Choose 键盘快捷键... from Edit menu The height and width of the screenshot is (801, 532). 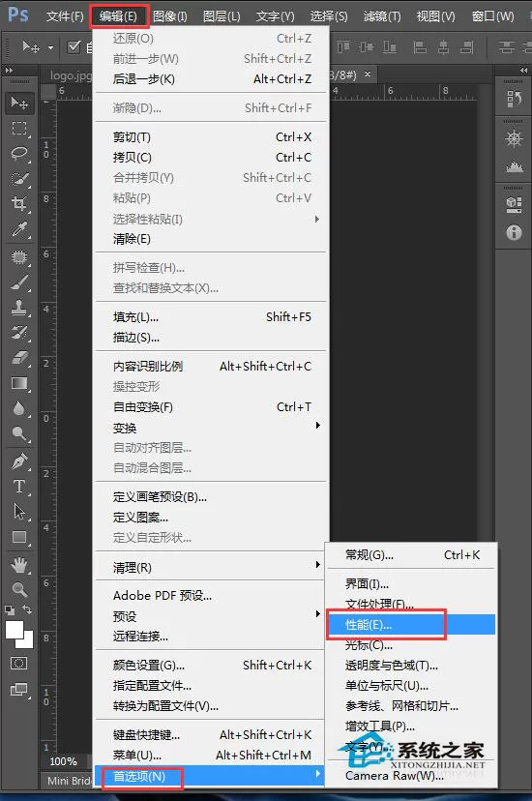click(x=211, y=734)
